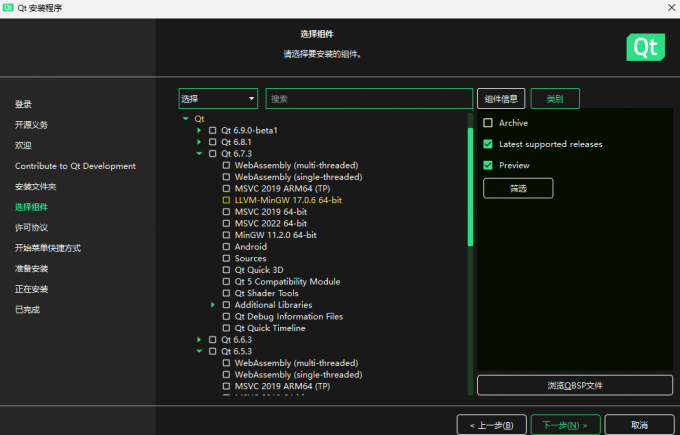
Task: Switch to the 组件信息 tab
Action: pyautogui.click(x=501, y=99)
